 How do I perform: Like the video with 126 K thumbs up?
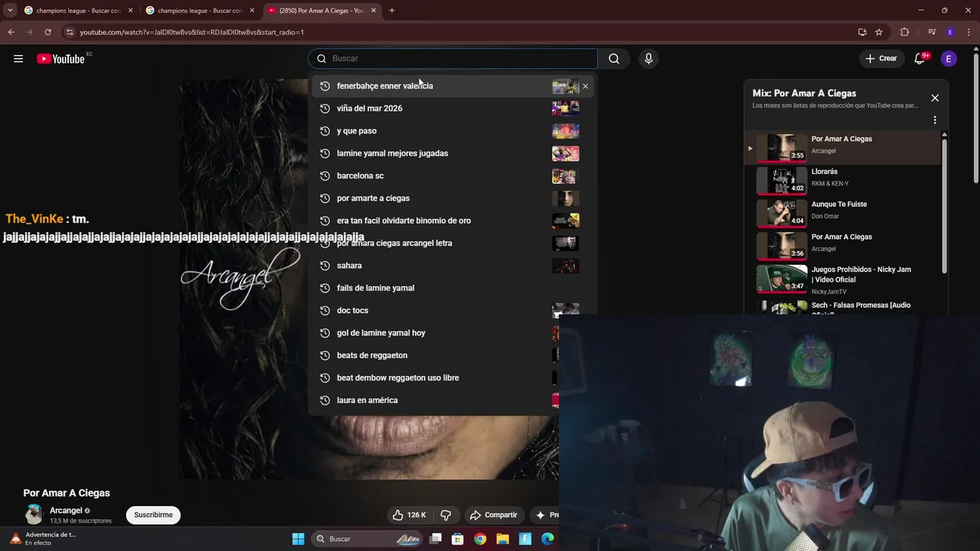[410, 515]
